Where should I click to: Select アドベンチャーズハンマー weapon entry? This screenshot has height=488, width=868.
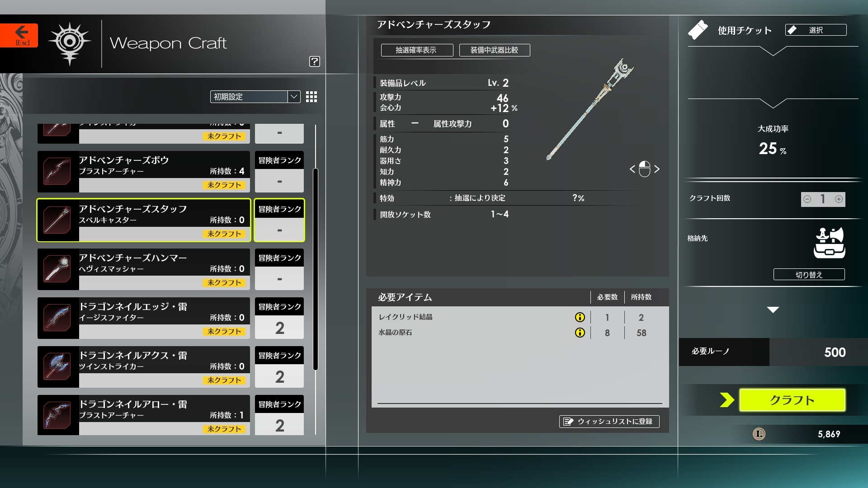pos(144,269)
